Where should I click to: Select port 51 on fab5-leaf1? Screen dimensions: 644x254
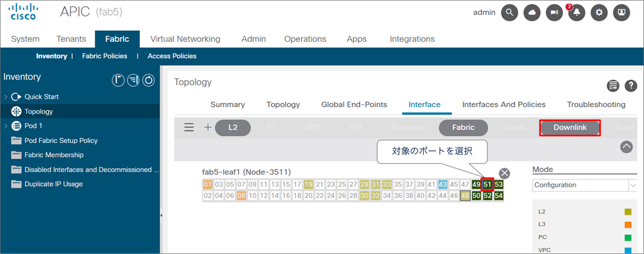tap(487, 184)
